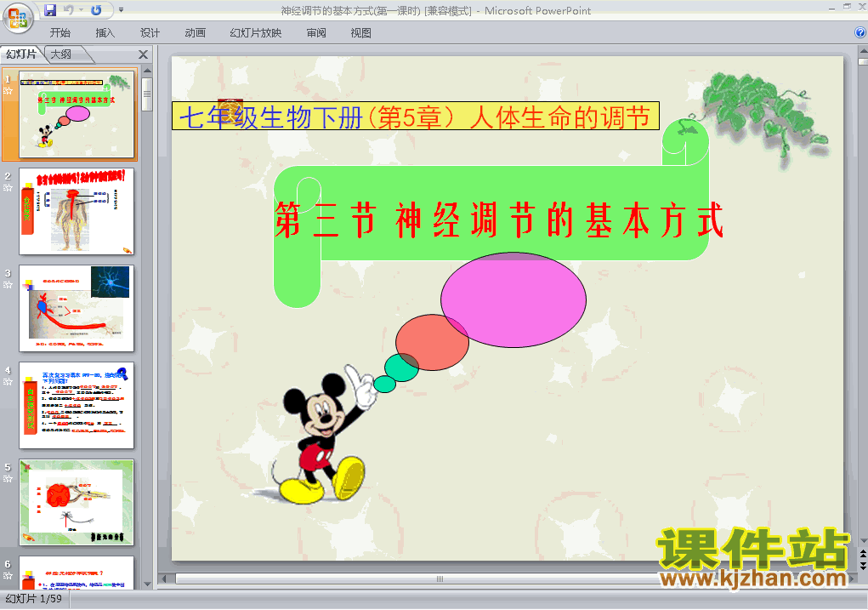Select slide 2 thumbnail with body diagram

tap(77, 212)
